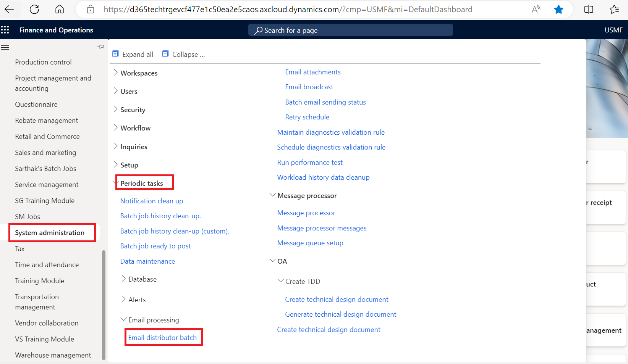628x364 pixels.
Task: Refresh the page
Action: coord(34,10)
